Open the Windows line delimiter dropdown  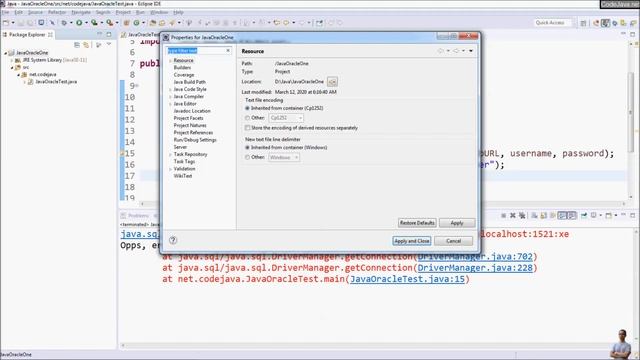click(x=284, y=157)
